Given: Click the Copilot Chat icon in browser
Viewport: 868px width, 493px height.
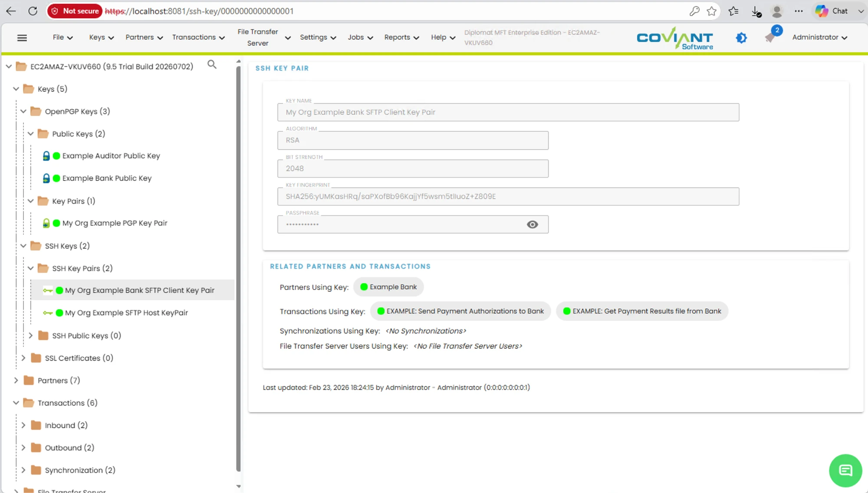Looking at the screenshot, I should tap(821, 11).
